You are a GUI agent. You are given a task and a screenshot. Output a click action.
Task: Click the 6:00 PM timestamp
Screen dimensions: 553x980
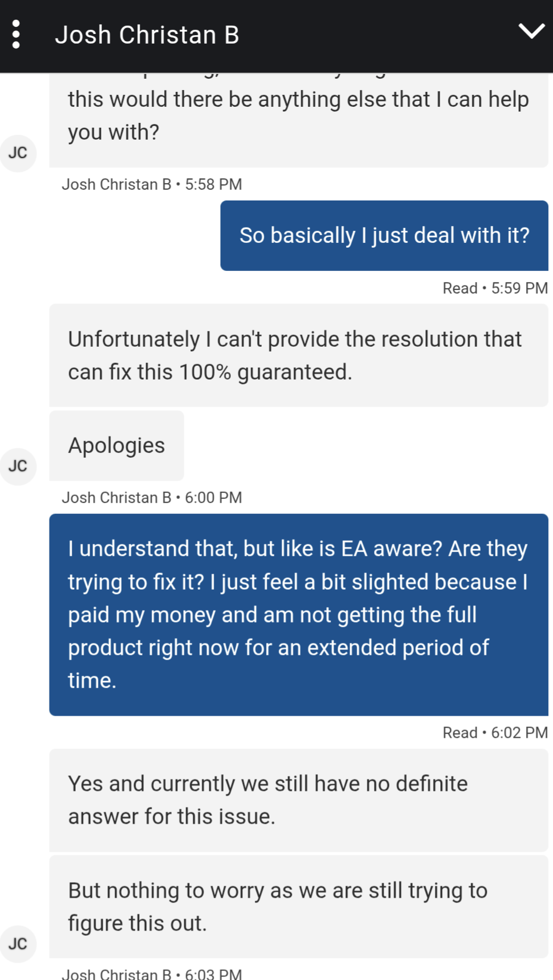click(x=214, y=498)
